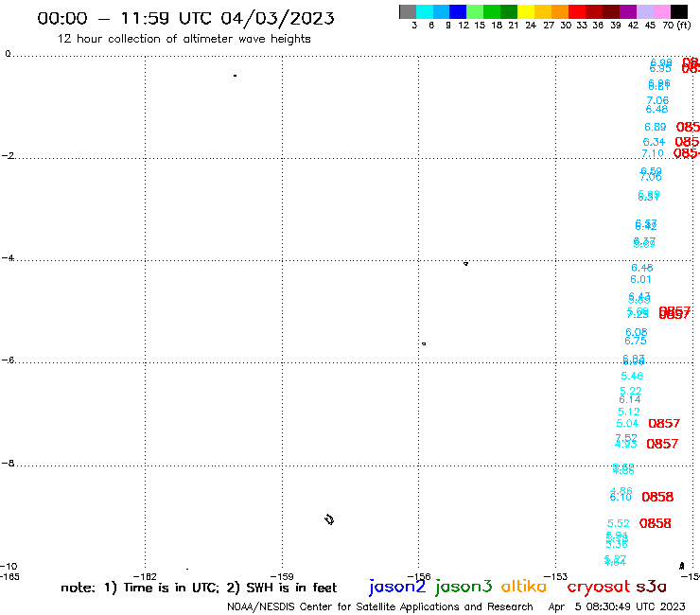This screenshot has width=700, height=615.
Task: Click the latitude axis label -6
Action: 8,360
